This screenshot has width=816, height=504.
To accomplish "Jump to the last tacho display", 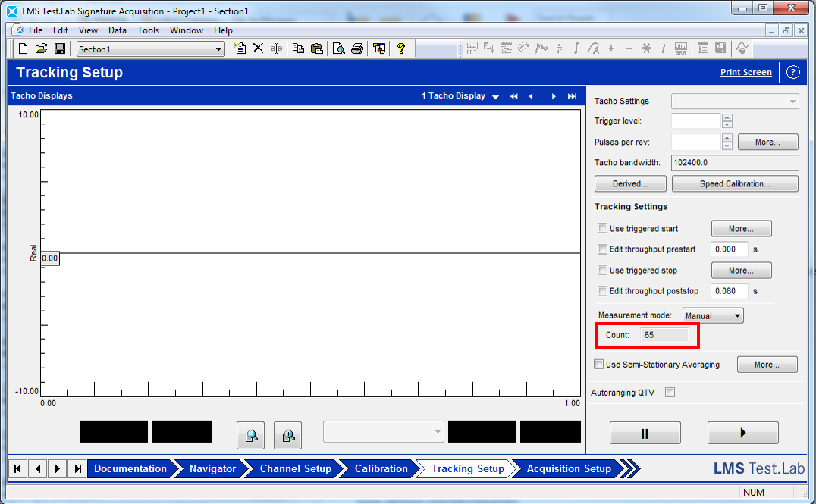I will pyautogui.click(x=572, y=96).
